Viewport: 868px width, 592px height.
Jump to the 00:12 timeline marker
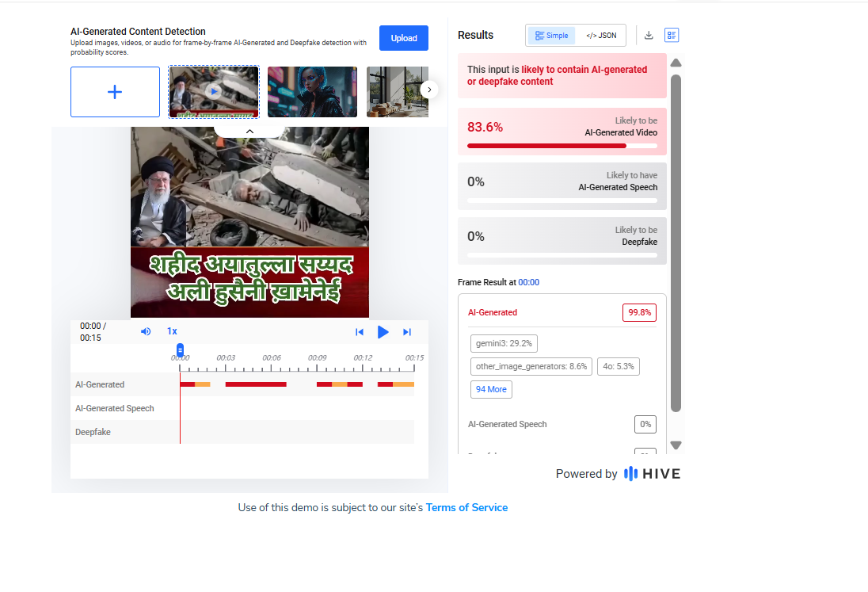[x=363, y=357]
